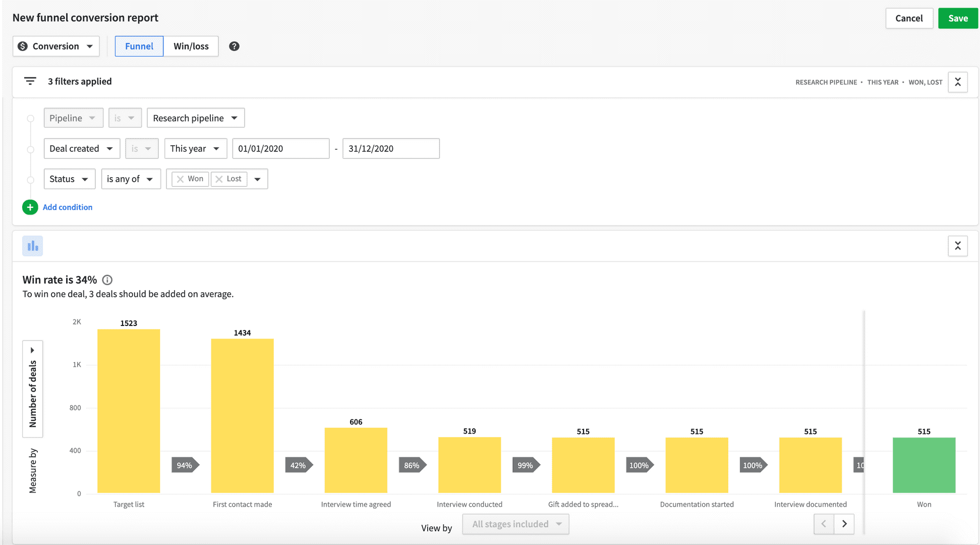
Task: Click the 99% conversion arrow label
Action: (526, 465)
